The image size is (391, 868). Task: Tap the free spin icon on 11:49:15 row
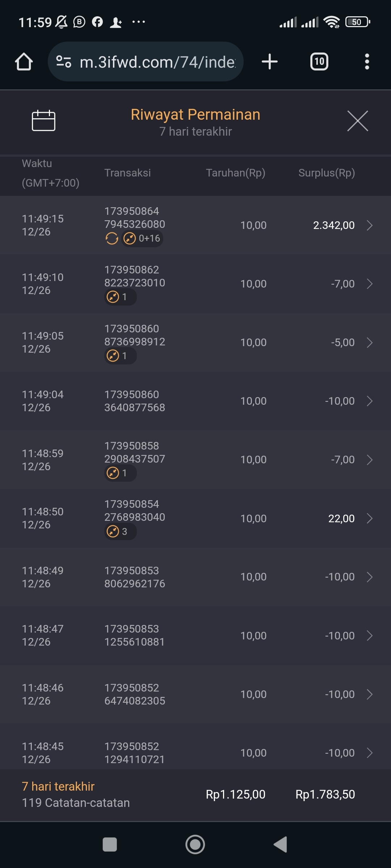pos(112,239)
